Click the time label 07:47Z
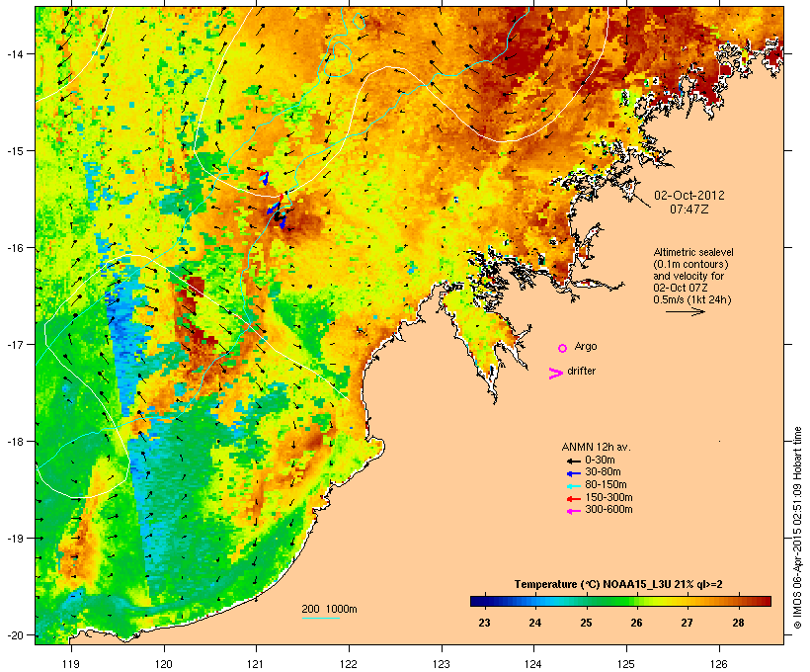The width and height of the screenshot is (810, 672). click(x=689, y=210)
